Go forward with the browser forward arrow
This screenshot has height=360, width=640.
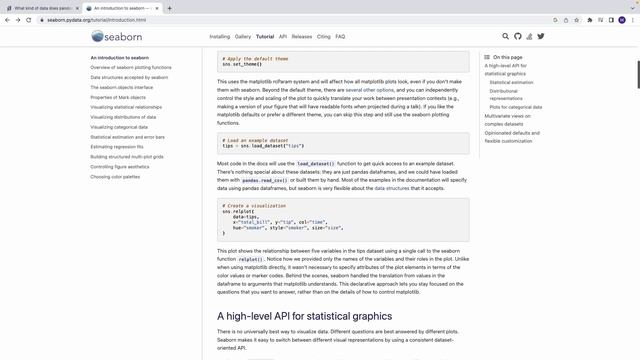18,20
